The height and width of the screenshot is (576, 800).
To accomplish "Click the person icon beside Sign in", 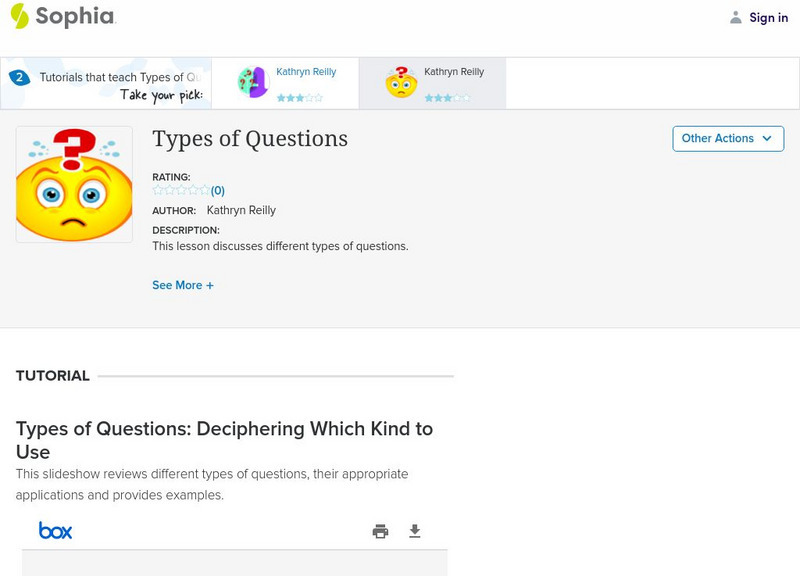I will (x=736, y=17).
